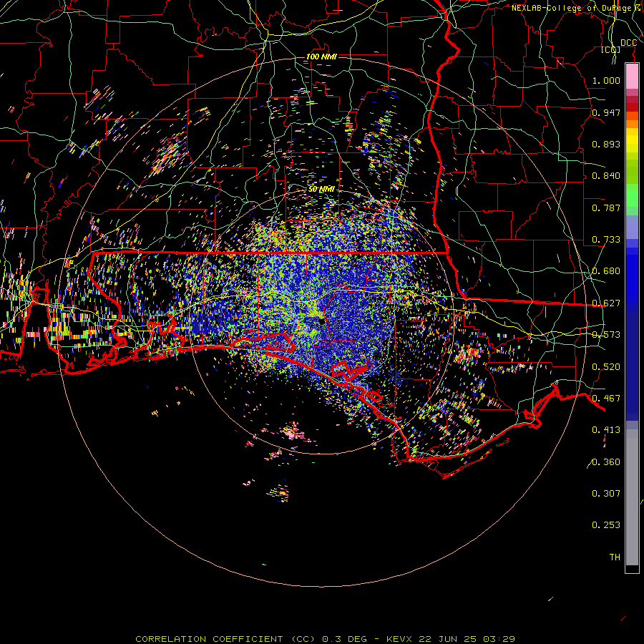
Task: Select the 0.573 legend value
Action: 606,335
